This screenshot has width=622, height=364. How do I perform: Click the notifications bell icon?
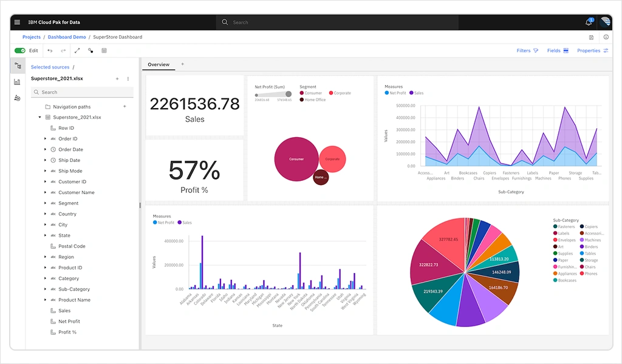588,22
